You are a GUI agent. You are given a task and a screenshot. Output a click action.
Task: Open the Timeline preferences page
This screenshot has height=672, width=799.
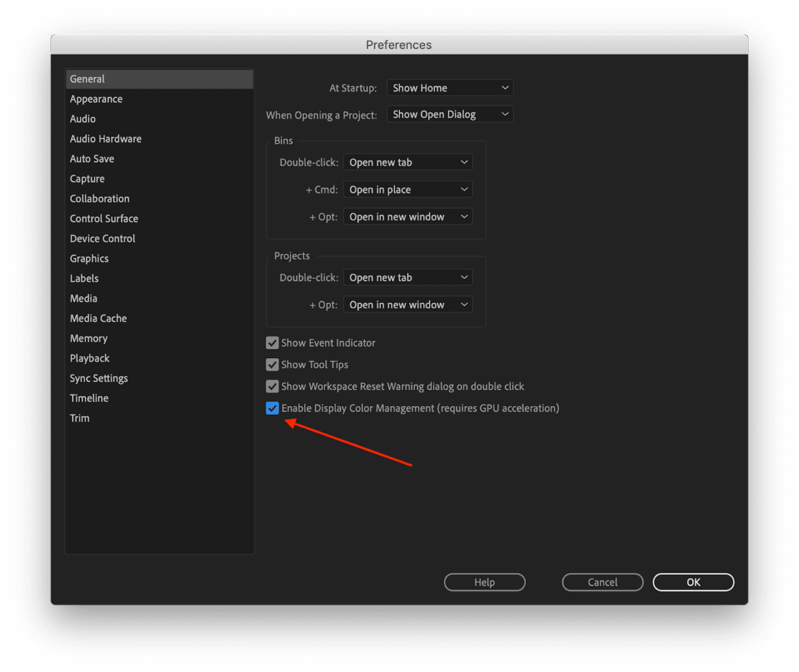89,398
